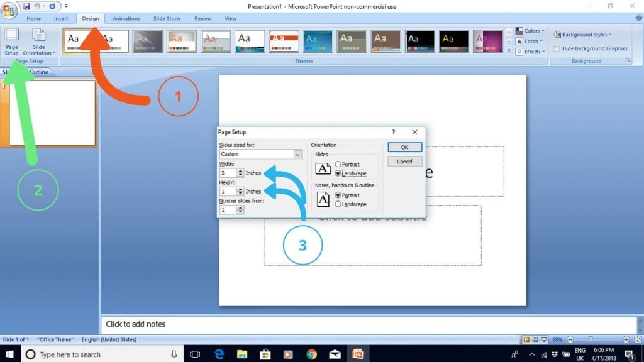
Task: Apply the black theme with blue accents
Action: pyautogui.click(x=419, y=41)
